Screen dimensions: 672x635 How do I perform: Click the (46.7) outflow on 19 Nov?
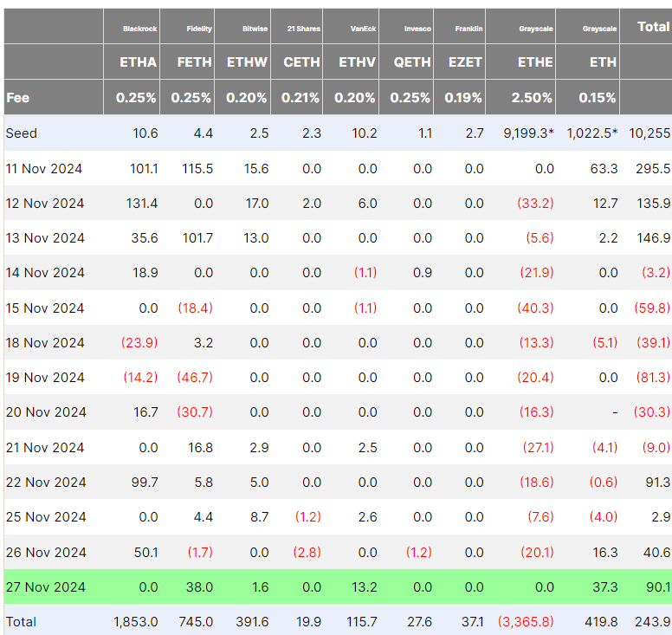(195, 378)
